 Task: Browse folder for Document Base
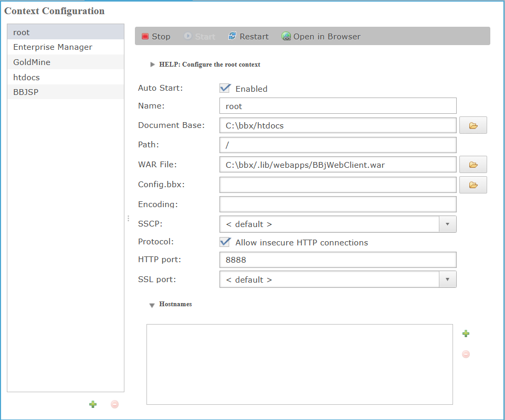pos(473,125)
